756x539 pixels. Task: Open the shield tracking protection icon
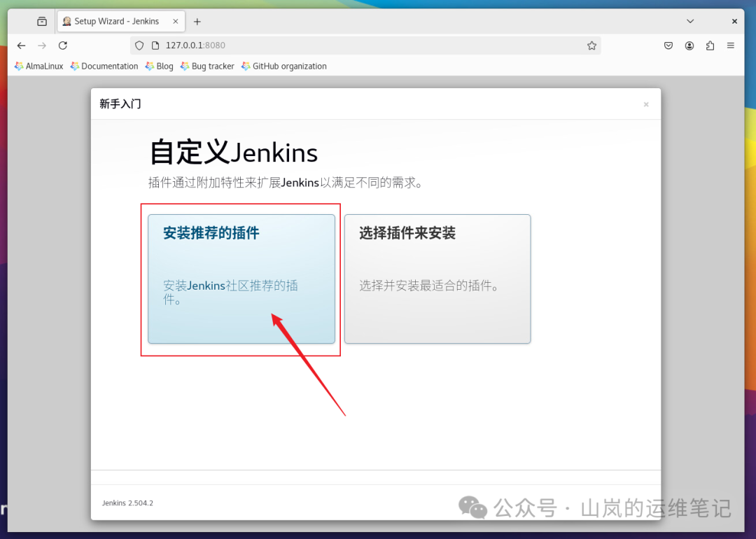140,45
